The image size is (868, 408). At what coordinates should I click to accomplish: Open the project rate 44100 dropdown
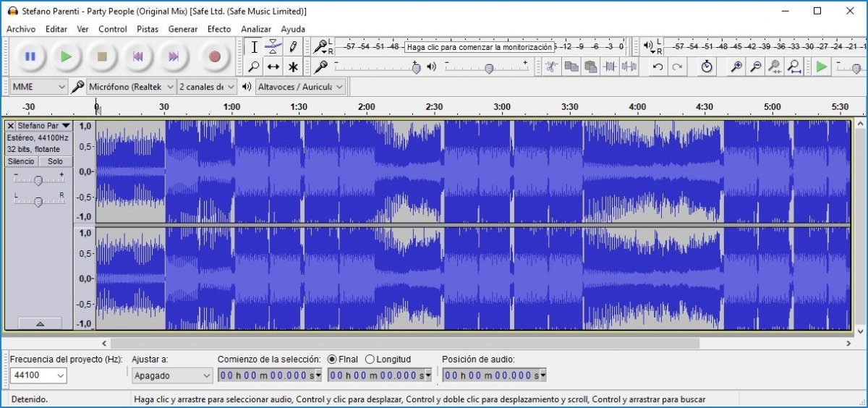(x=38, y=375)
